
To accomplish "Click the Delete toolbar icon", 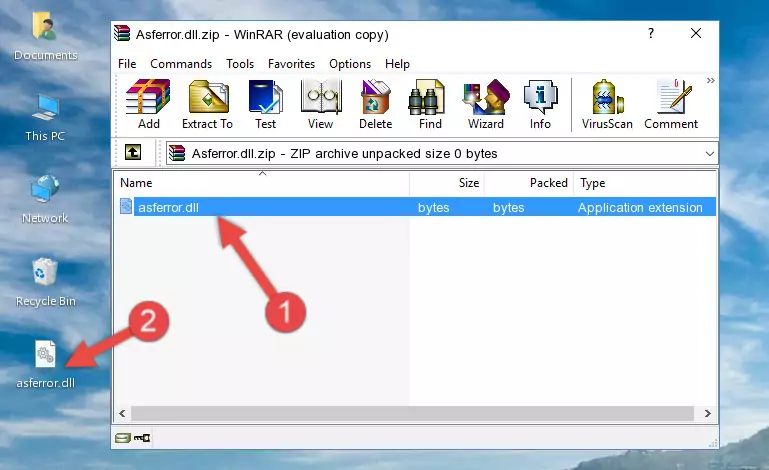I will 375,104.
